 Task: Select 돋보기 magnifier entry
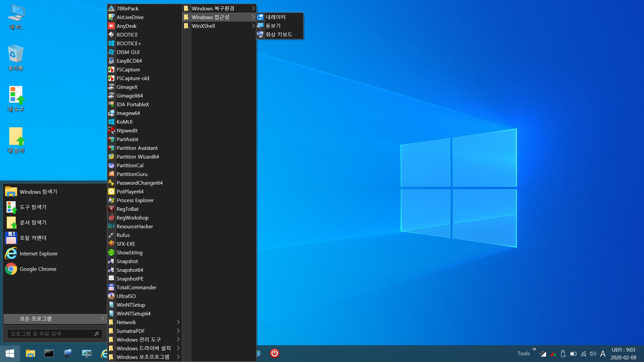click(280, 26)
